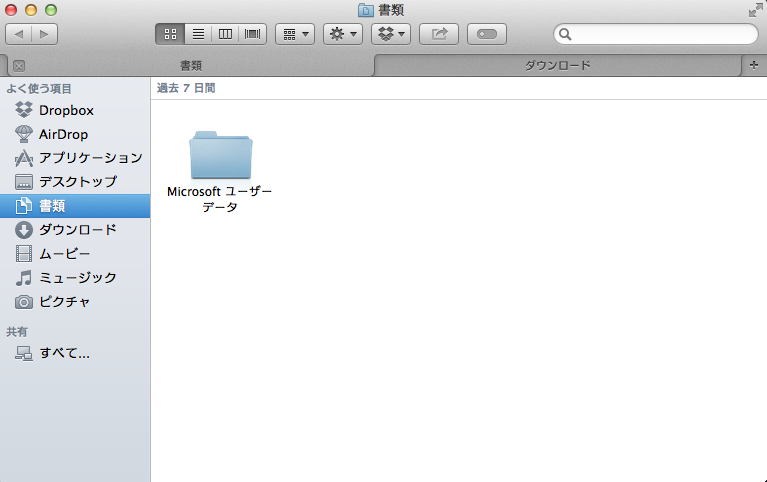
Task: Open ピクチャ in the sidebar
Action: coord(75,301)
